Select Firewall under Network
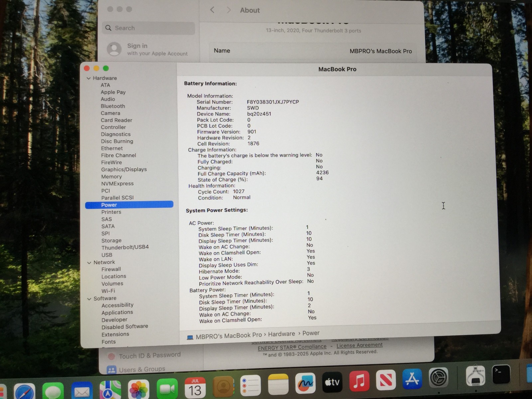532x399 pixels. tap(111, 269)
